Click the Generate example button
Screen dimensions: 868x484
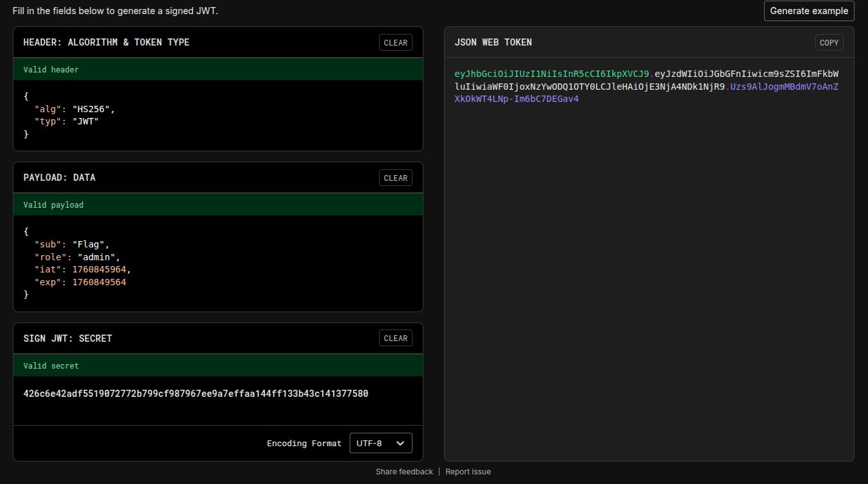808,11
